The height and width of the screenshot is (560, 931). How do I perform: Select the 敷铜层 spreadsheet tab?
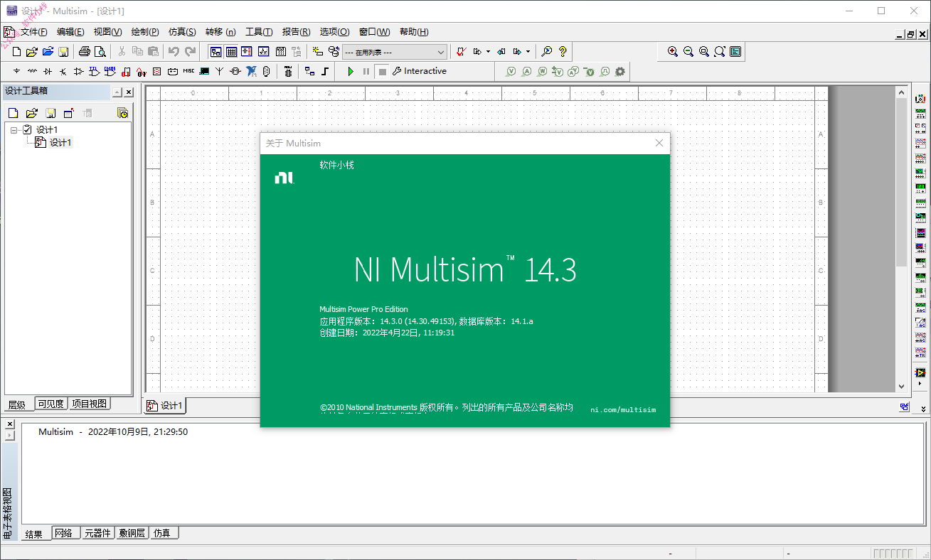coord(132,533)
